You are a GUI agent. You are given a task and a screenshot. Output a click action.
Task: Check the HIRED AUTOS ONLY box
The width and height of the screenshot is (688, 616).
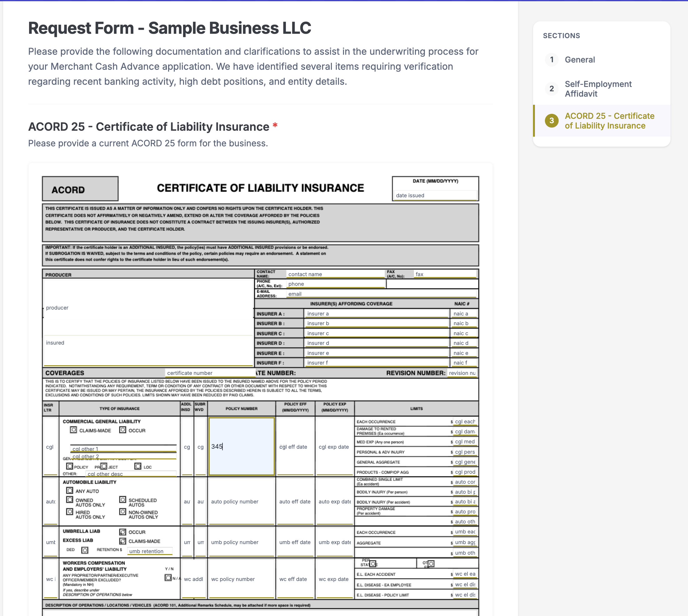[70, 512]
